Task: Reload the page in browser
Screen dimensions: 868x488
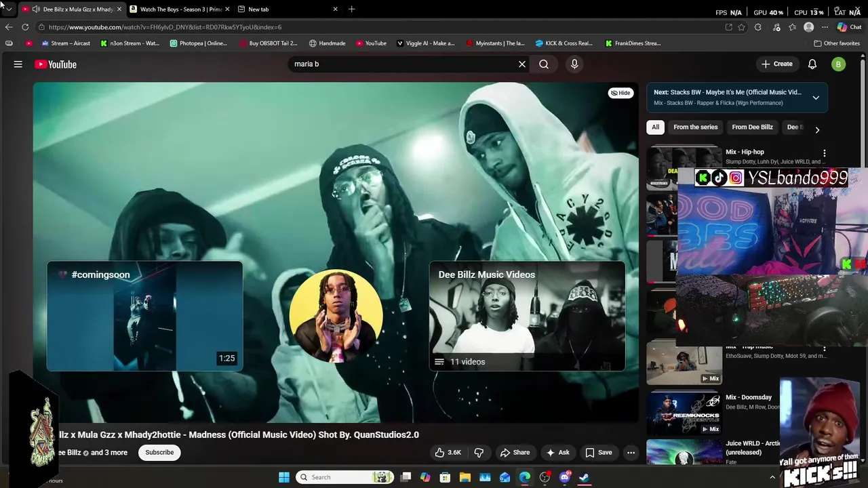Action: click(25, 27)
